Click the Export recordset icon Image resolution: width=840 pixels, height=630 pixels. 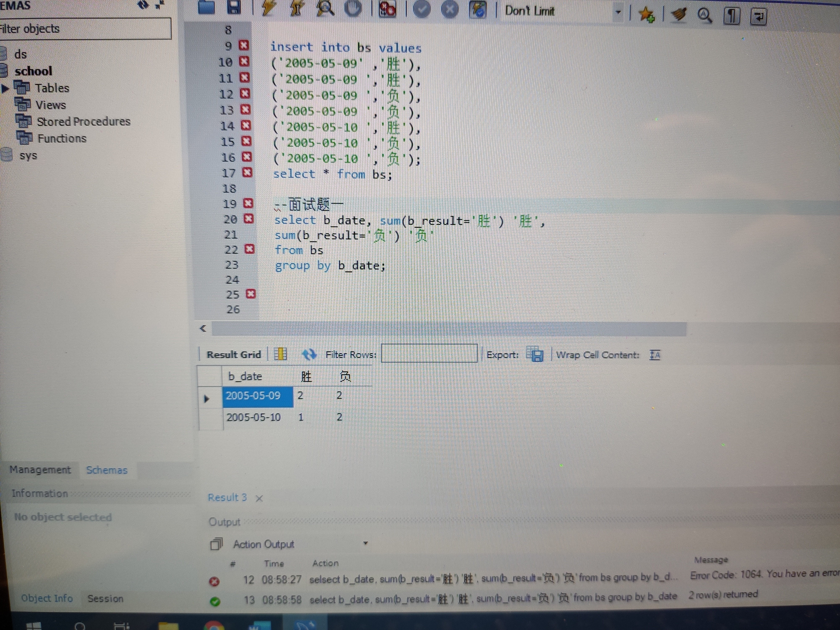tap(535, 355)
